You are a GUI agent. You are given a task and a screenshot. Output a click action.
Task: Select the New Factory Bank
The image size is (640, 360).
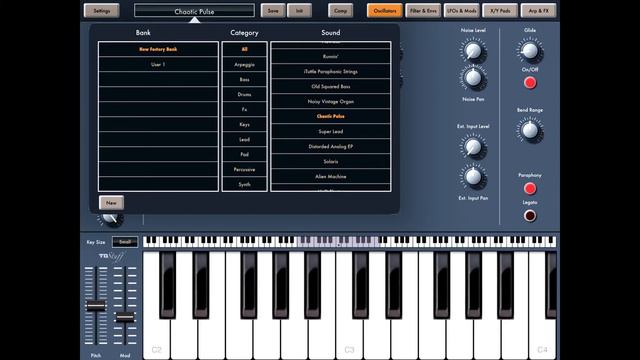coord(158,49)
